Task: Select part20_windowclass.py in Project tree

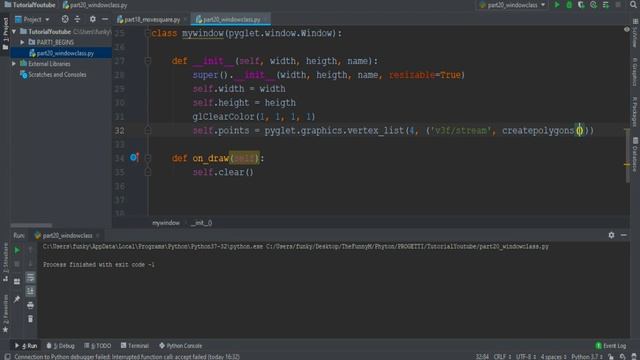Action: click(x=61, y=53)
